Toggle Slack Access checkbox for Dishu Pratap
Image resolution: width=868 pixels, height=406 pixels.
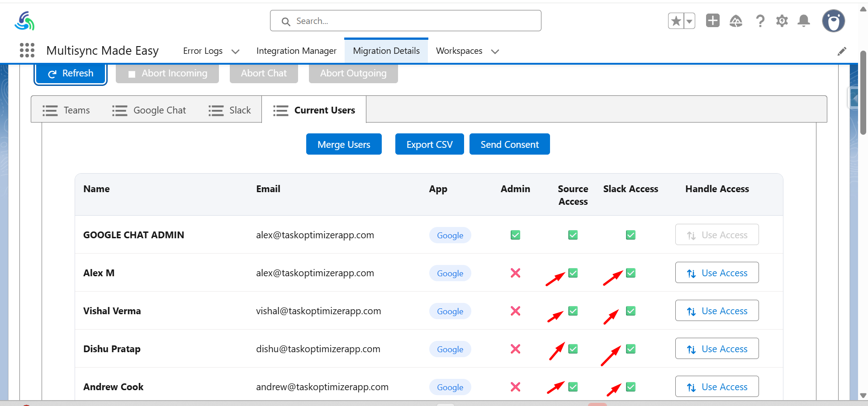[631, 349]
